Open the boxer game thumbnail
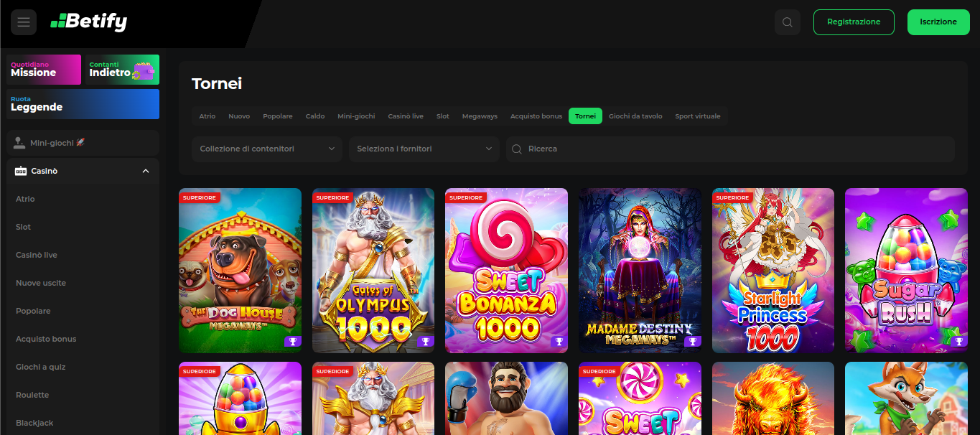The width and height of the screenshot is (980, 435). [506, 398]
